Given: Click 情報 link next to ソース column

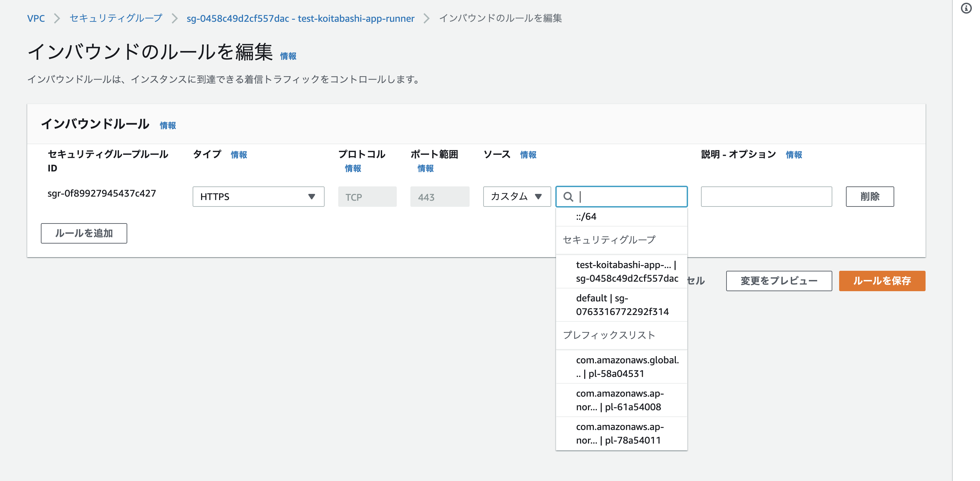Looking at the screenshot, I should pos(528,155).
